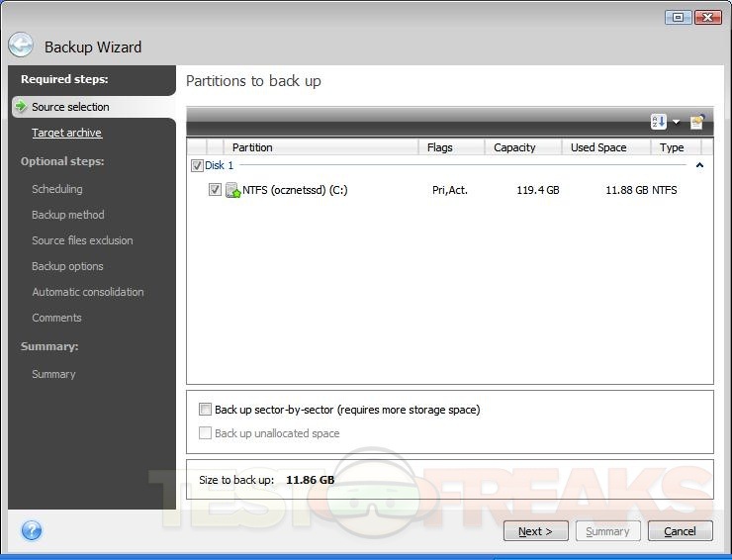Click the Cancel button
This screenshot has width=732, height=560.
click(x=680, y=531)
